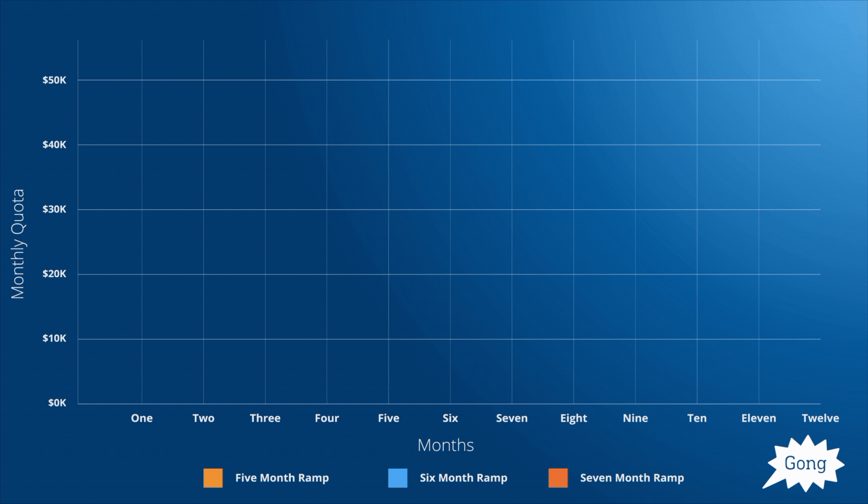Select the $0K axis label
Image resolution: width=868 pixels, height=504 pixels.
(57, 403)
